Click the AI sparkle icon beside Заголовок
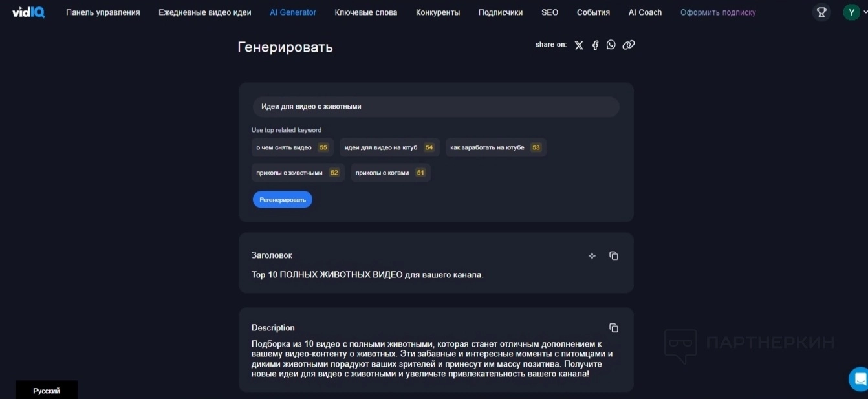Screen dimensions: 868x399 click(592, 256)
